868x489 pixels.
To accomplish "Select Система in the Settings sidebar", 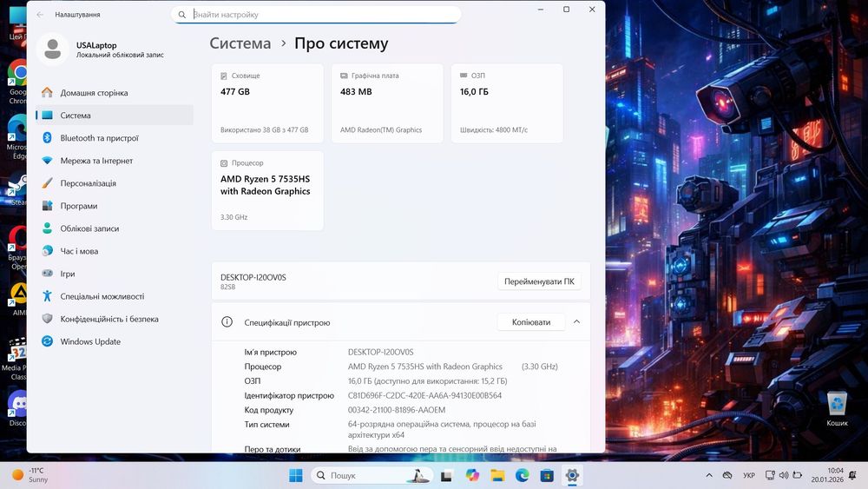I will (115, 116).
